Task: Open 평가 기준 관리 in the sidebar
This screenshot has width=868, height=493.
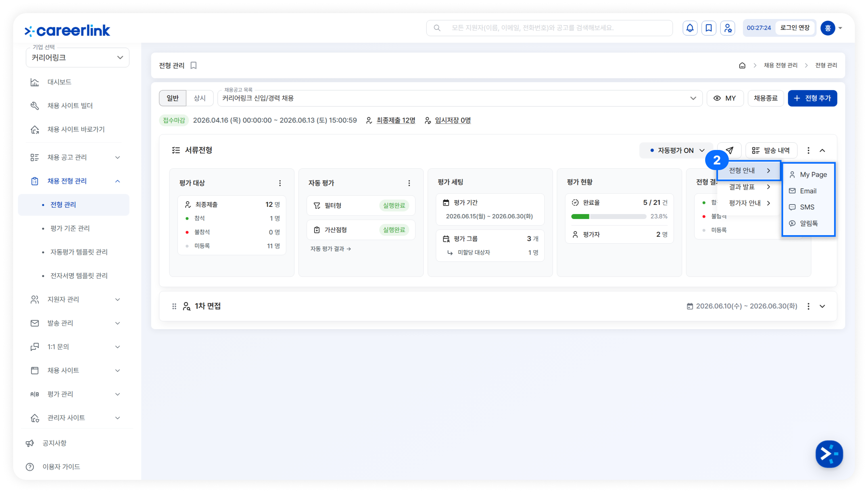Action: pos(74,229)
